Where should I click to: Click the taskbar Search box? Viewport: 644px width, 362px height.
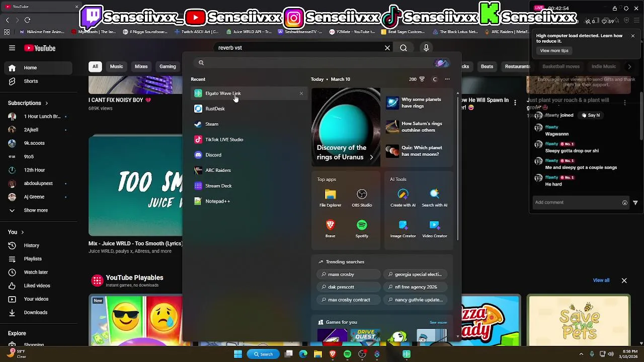pyautogui.click(x=263, y=354)
